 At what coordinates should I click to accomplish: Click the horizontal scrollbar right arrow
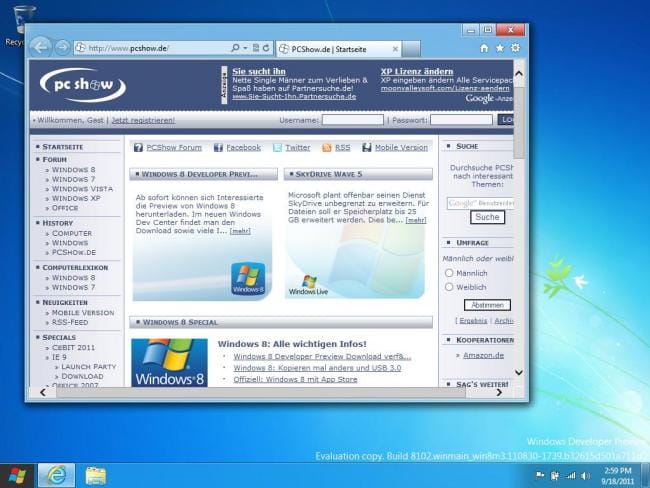click(x=499, y=392)
